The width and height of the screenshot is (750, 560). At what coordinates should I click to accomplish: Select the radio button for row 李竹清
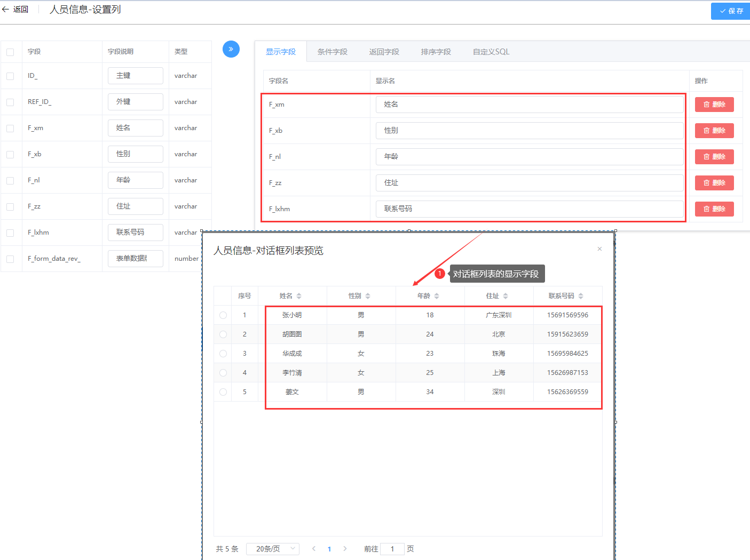click(x=223, y=373)
